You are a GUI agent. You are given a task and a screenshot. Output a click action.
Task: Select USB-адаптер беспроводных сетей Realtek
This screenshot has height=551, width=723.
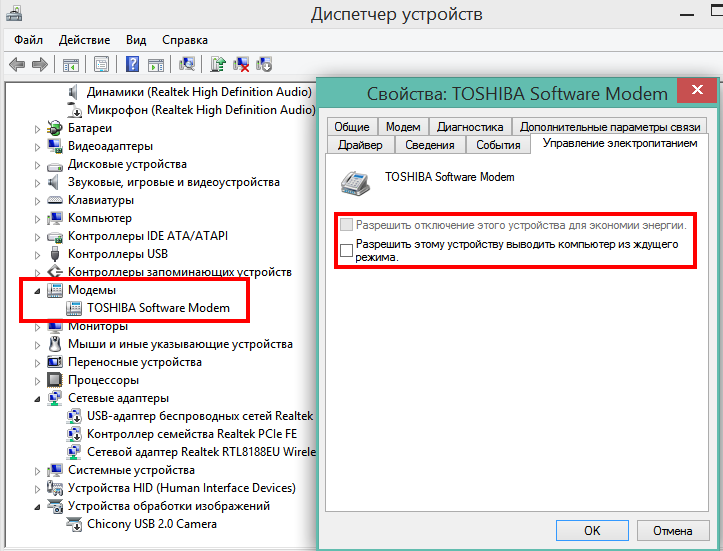click(200, 416)
